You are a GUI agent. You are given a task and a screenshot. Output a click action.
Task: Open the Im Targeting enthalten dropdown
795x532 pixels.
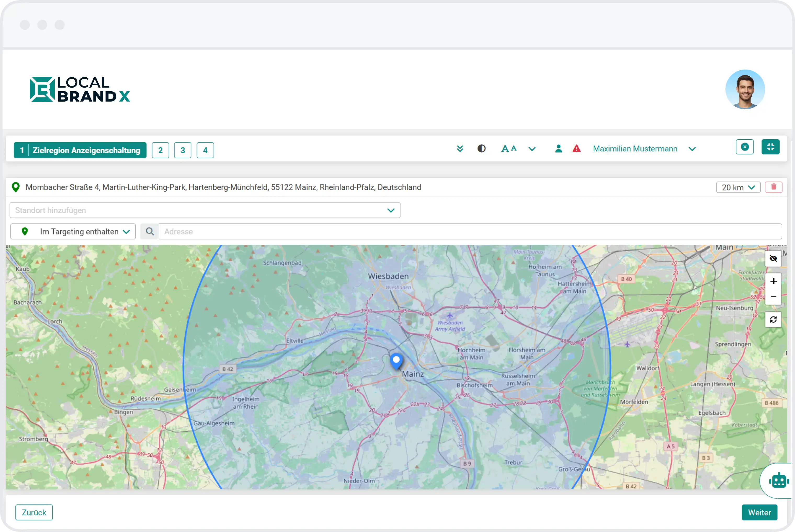[73, 231]
